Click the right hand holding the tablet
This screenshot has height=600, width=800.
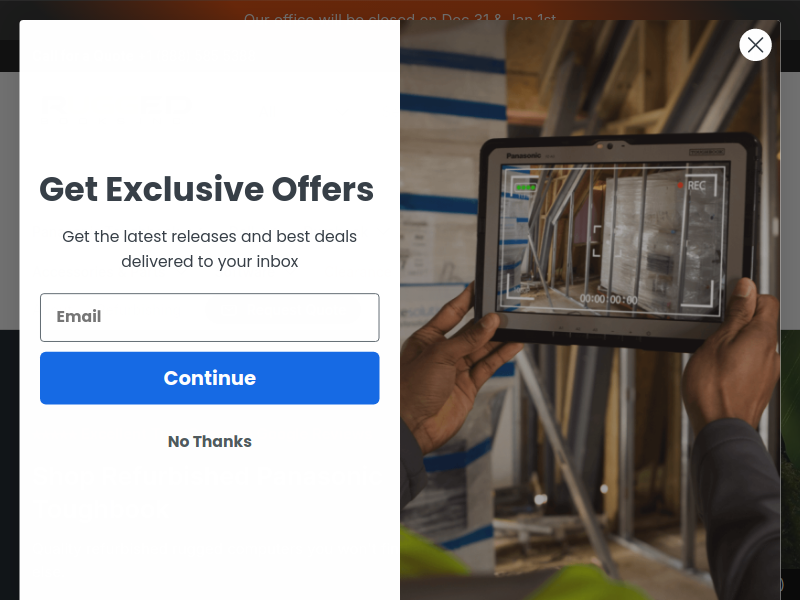(730, 357)
